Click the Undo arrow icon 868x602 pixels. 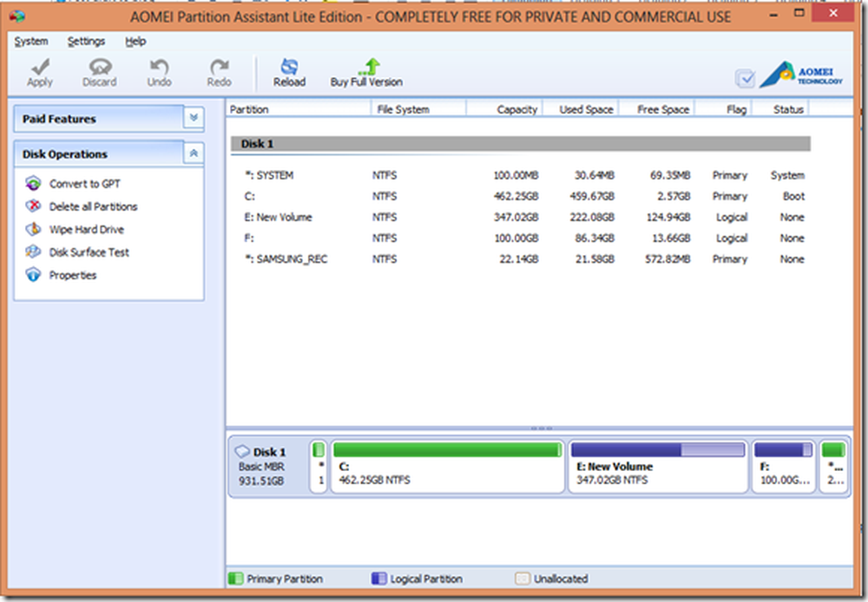(x=160, y=67)
